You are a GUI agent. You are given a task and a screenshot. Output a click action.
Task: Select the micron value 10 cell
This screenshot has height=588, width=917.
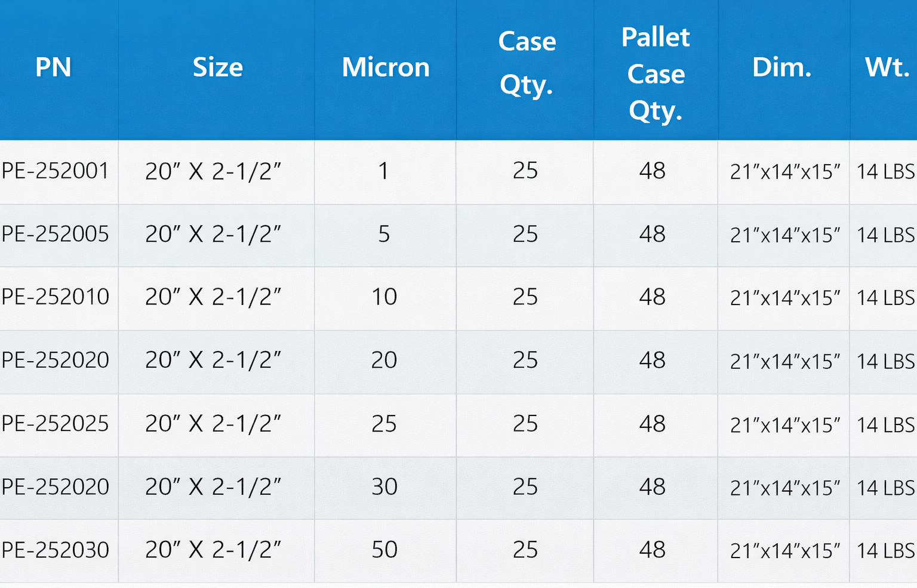(x=384, y=297)
